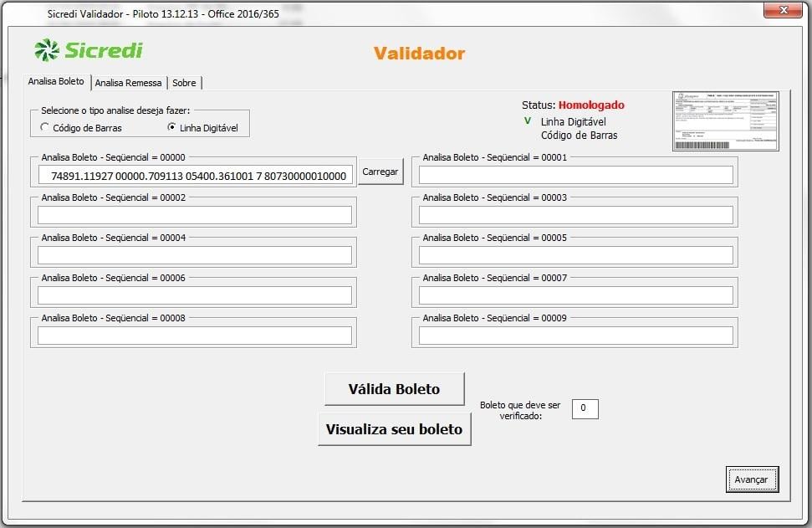This screenshot has height=528, width=812.
Task: Focus the Seqüencial 00009 input field
Action: (576, 336)
